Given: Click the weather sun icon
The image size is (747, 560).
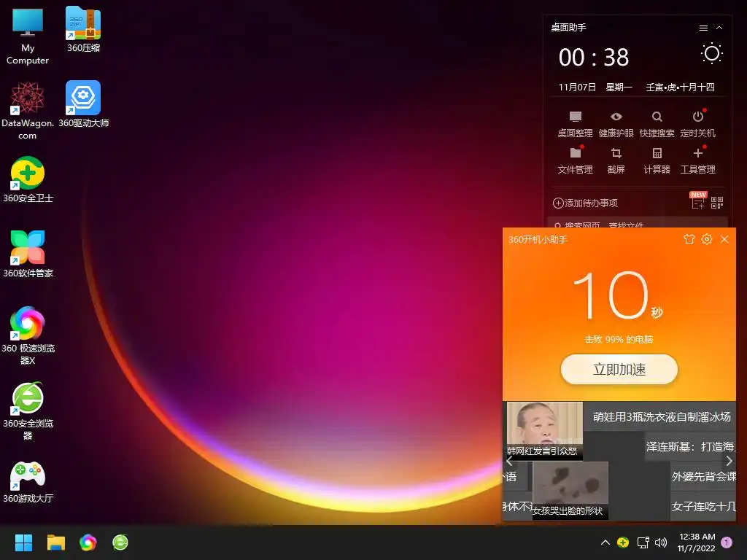Looking at the screenshot, I should click(x=712, y=53).
